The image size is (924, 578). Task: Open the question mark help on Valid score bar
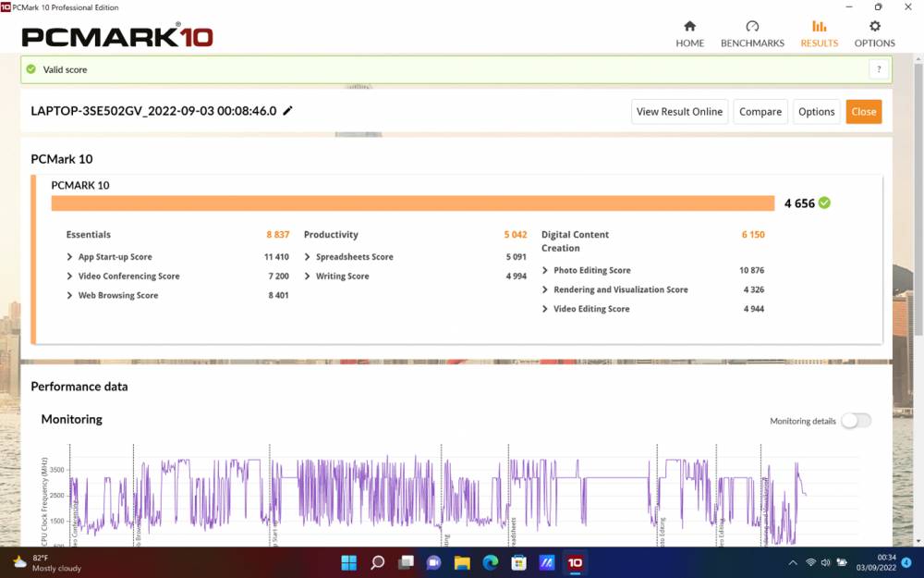coord(879,69)
